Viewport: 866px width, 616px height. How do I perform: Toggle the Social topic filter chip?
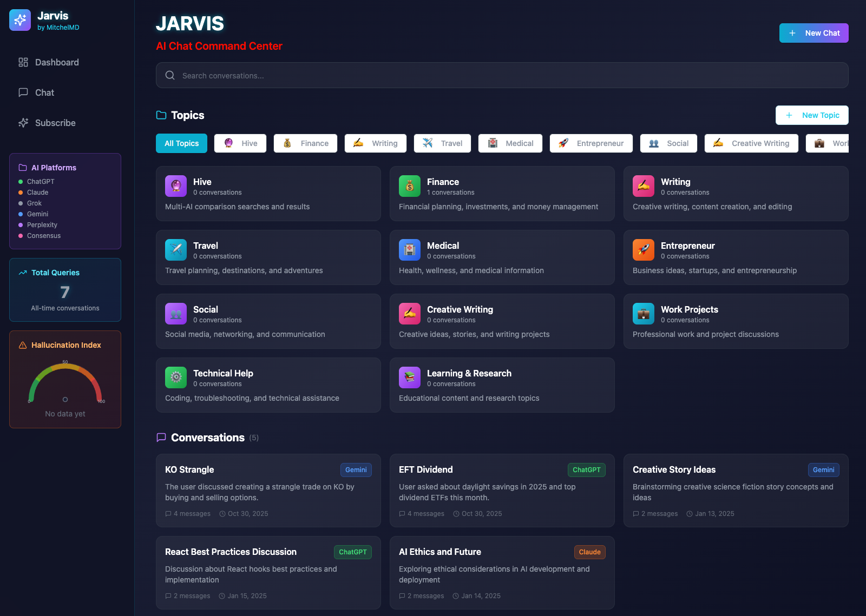[x=668, y=143]
